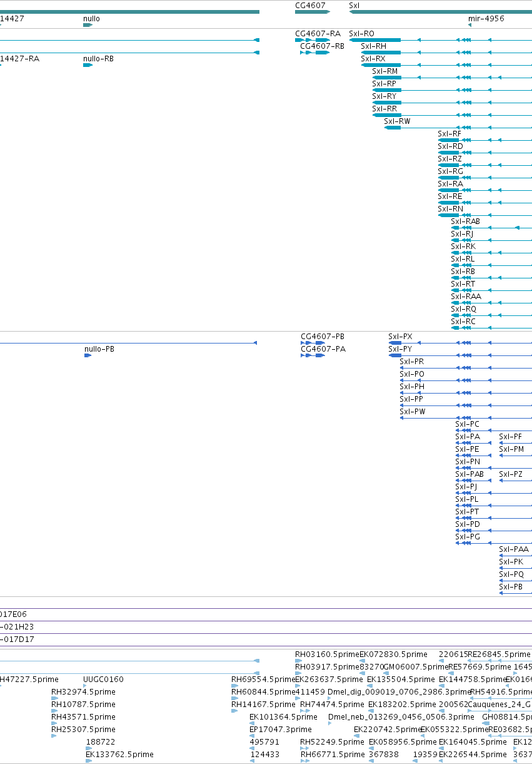Select feature labeled 188722

(x=100, y=742)
